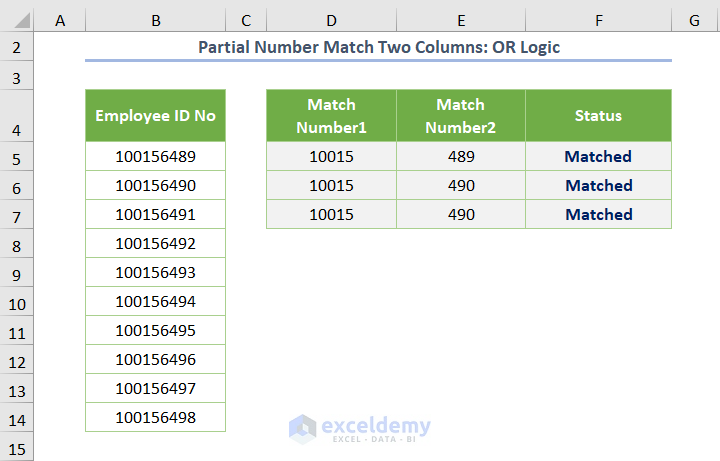Select column A header
Image resolution: width=720 pixels, height=461 pixels.
pos(60,20)
